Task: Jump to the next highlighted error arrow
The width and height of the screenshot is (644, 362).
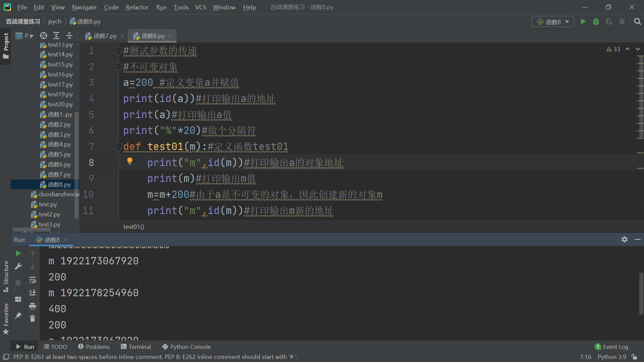Action: 638,49
